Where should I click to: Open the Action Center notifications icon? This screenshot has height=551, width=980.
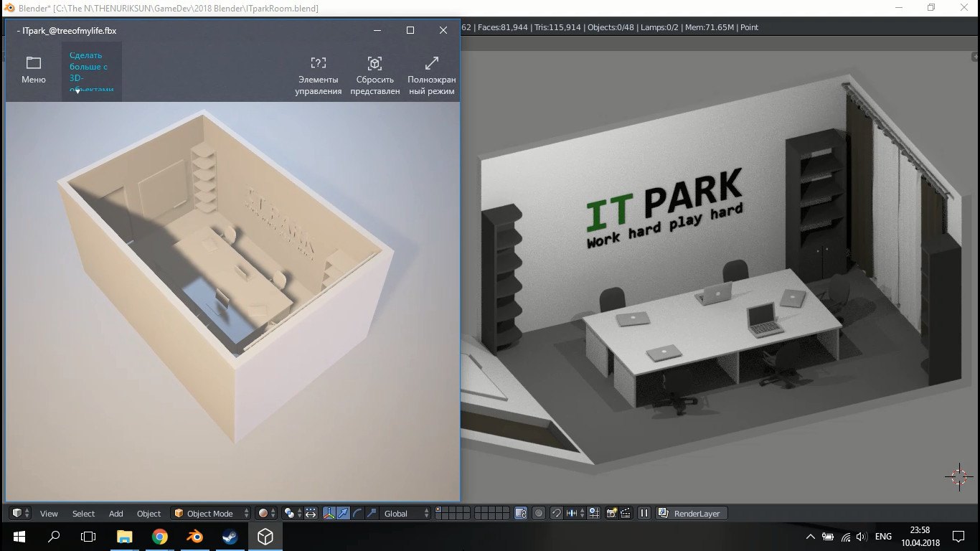(x=958, y=536)
